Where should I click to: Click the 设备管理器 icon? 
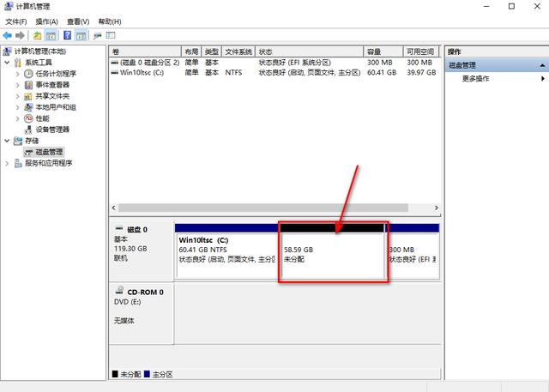28,130
